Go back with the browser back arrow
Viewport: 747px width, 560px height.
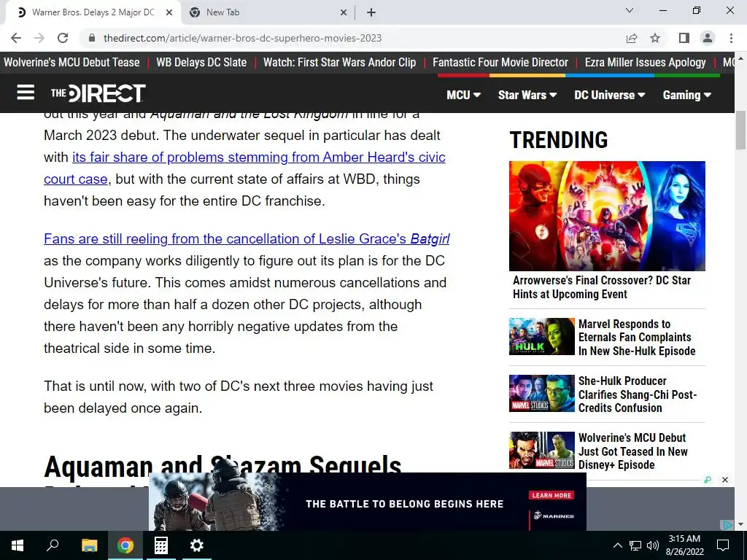(16, 38)
